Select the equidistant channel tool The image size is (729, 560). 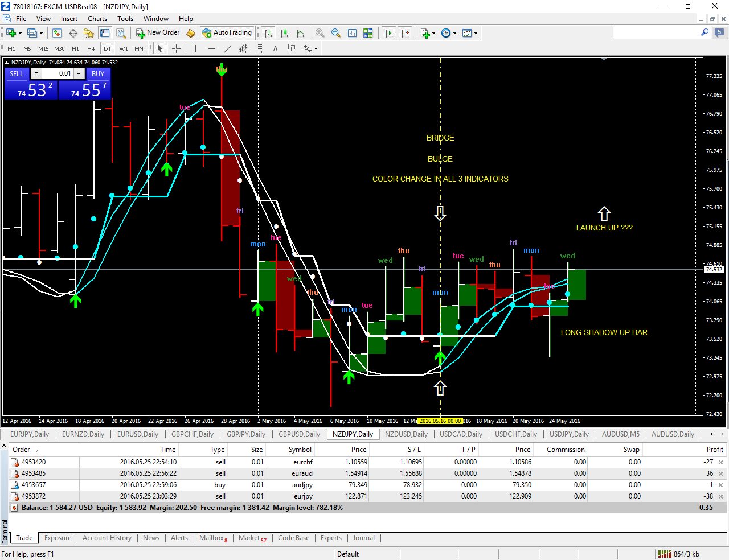click(x=243, y=48)
